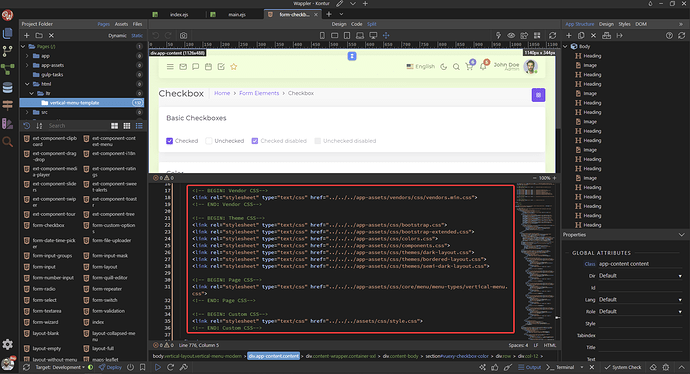Toggle the lightning bolt dynamic events icon
The height and width of the screenshot is (374, 690).
(x=498, y=35)
